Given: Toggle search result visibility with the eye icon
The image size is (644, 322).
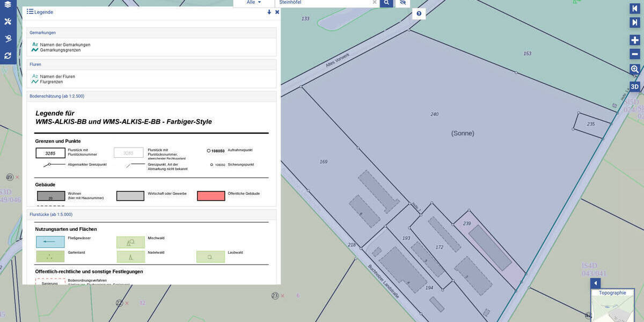Looking at the screenshot, I should (402, 3).
